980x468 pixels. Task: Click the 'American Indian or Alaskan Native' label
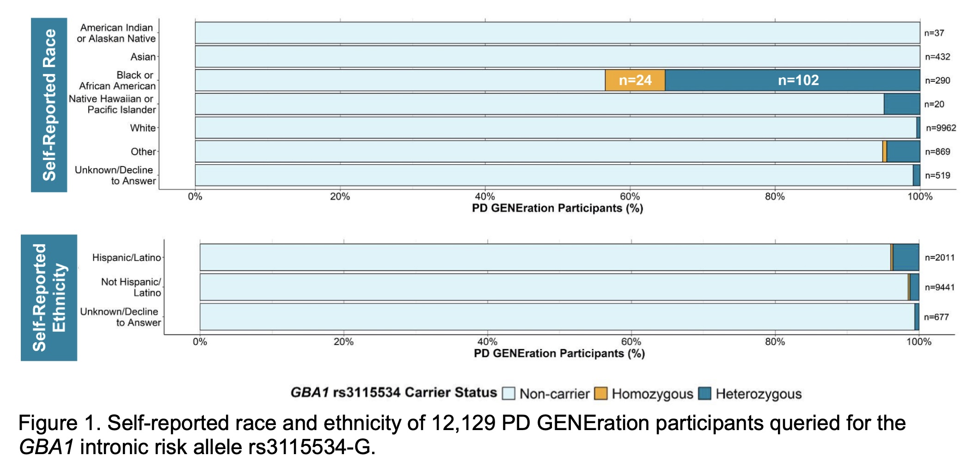click(116, 33)
